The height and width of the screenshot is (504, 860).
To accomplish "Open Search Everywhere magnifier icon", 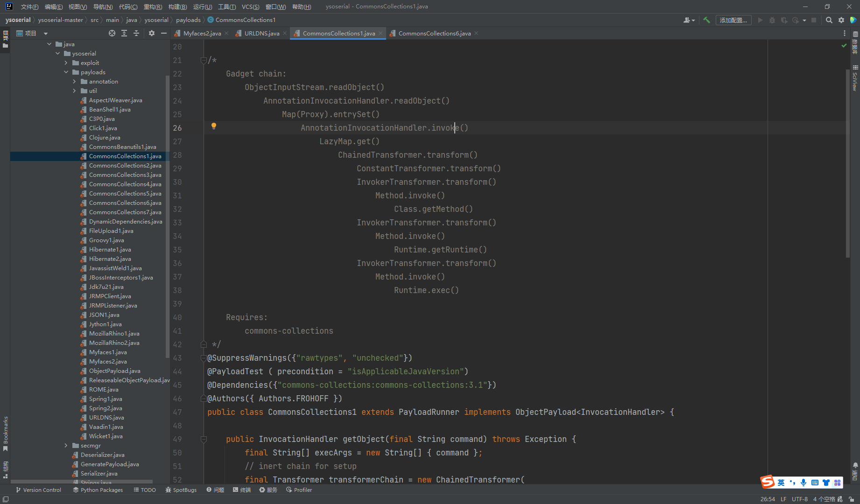I will [829, 20].
